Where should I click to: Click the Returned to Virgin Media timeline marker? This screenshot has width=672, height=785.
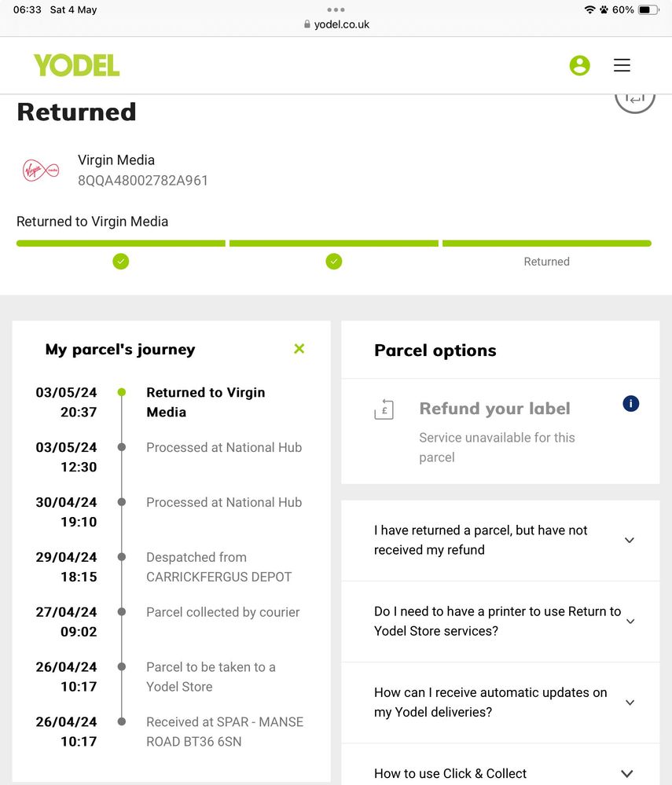click(121, 392)
